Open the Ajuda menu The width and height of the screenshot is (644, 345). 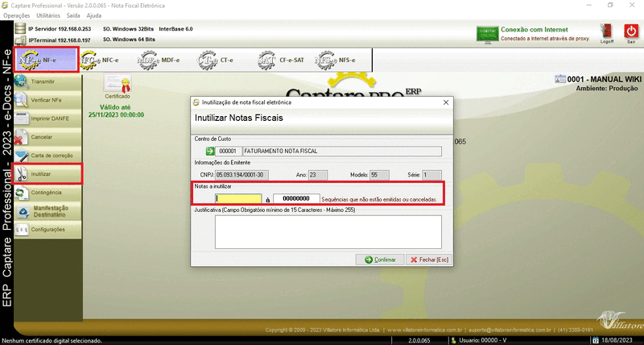coord(93,15)
